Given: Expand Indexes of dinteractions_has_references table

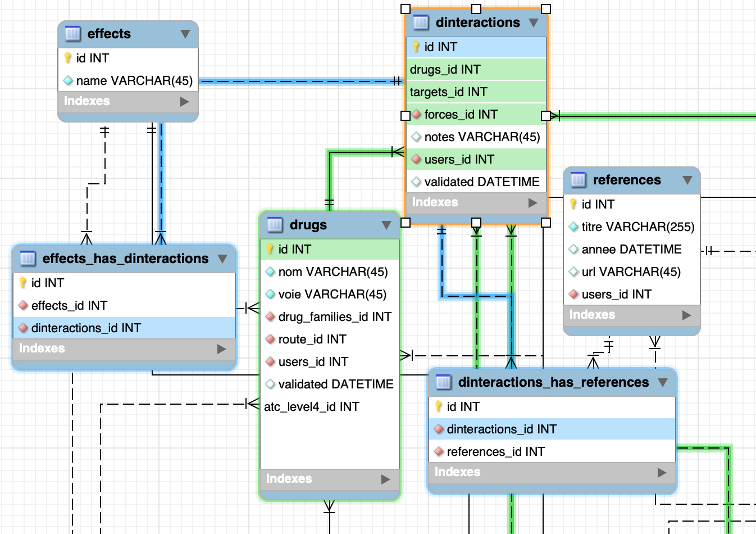Looking at the screenshot, I should (662, 473).
